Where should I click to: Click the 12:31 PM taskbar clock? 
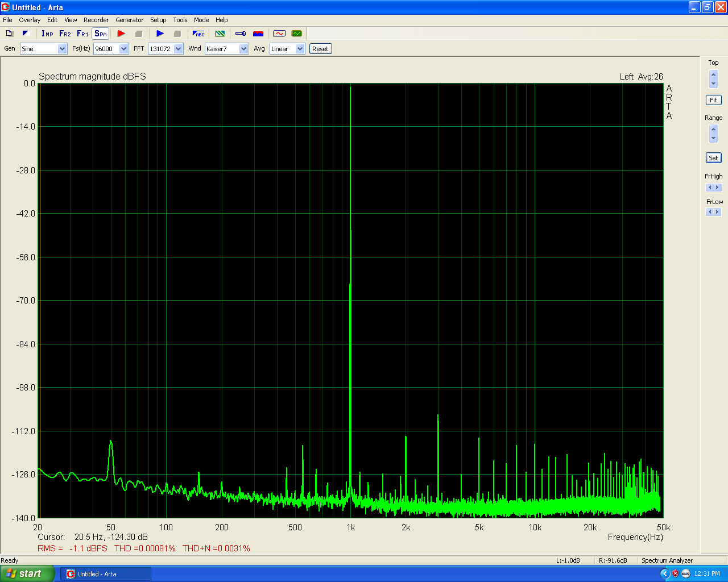pyautogui.click(x=707, y=574)
